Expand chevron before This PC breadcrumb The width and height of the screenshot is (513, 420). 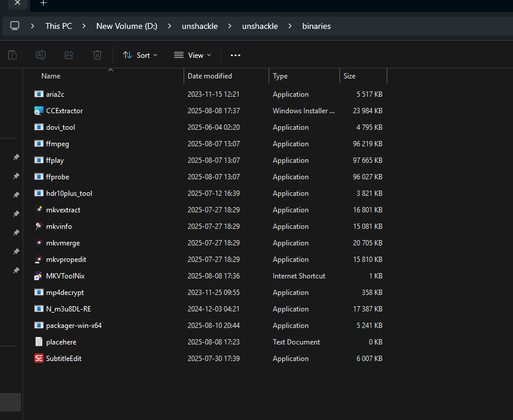32,26
